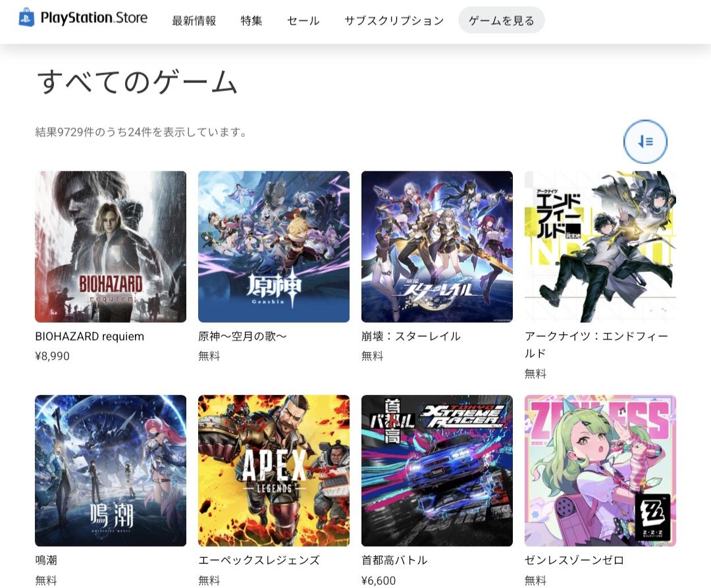This screenshot has width=711, height=588.
Task: Click the すべてのゲーム page heading
Action: (x=138, y=82)
